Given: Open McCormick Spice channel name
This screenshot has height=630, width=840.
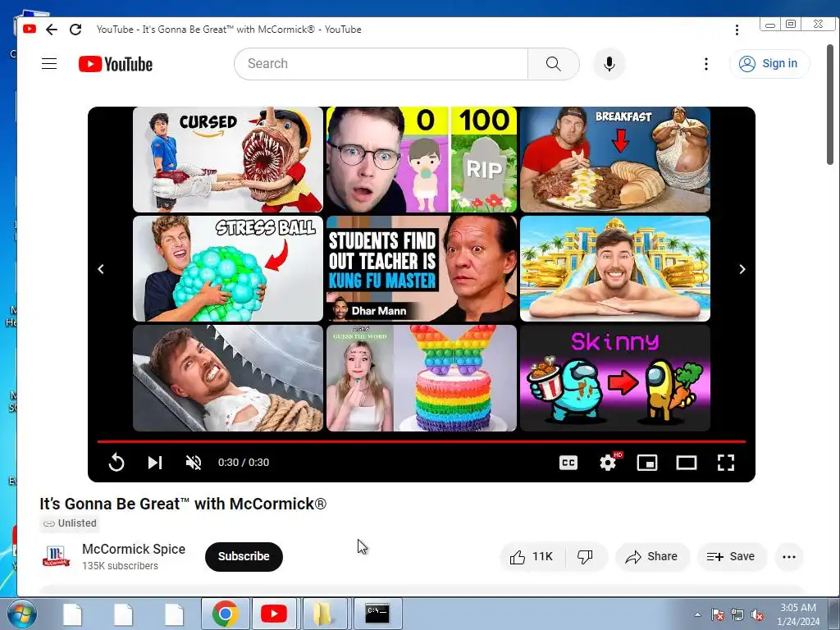Looking at the screenshot, I should 134,549.
